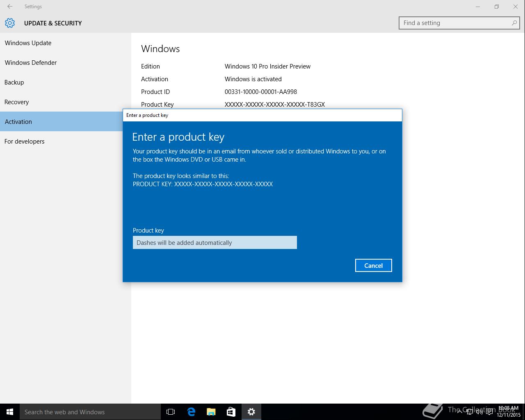The height and width of the screenshot is (420, 525).
Task: Click the Product Key value ending T83GX
Action: [x=275, y=104]
